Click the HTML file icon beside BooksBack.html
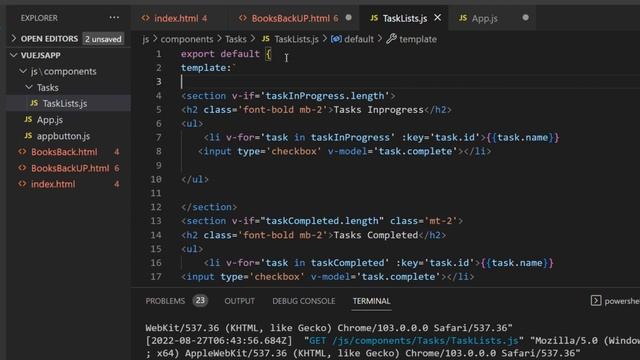Screen dimensions: 640x360 coord(22,152)
